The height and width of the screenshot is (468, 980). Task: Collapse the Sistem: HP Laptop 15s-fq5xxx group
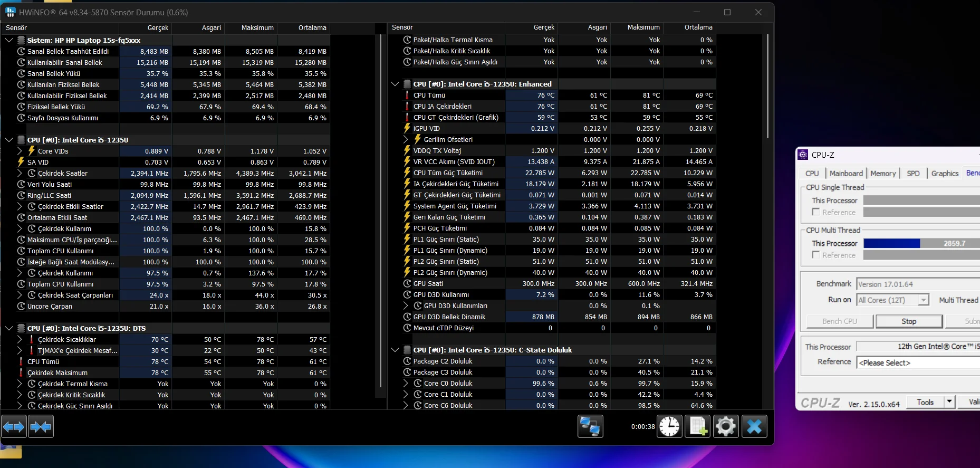pyautogui.click(x=9, y=40)
